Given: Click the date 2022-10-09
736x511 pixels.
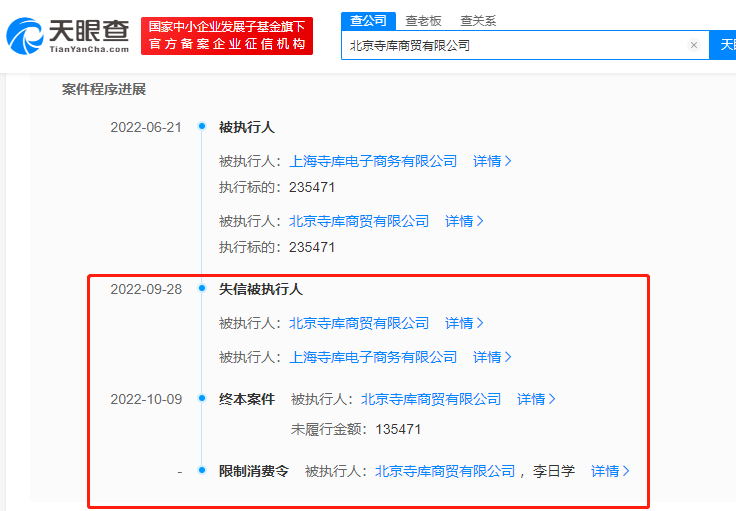Looking at the screenshot, I should (146, 399).
